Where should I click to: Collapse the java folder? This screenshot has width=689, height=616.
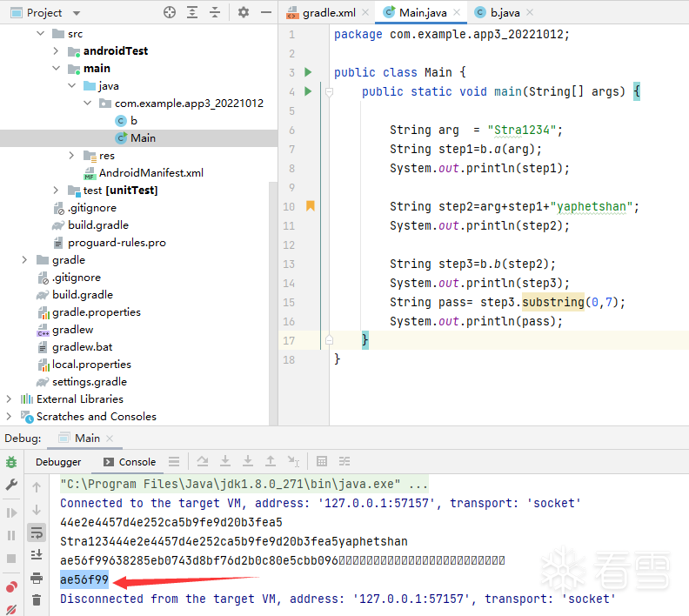pos(71,85)
